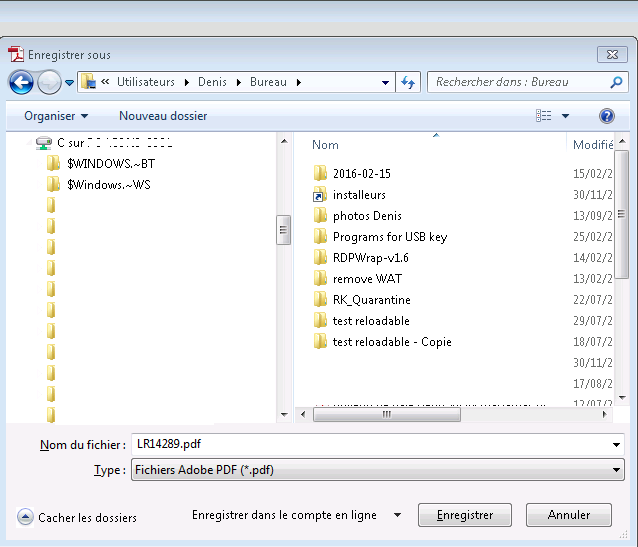
Task: Click Enregistrer dans le compte en ligne
Action: 284,515
